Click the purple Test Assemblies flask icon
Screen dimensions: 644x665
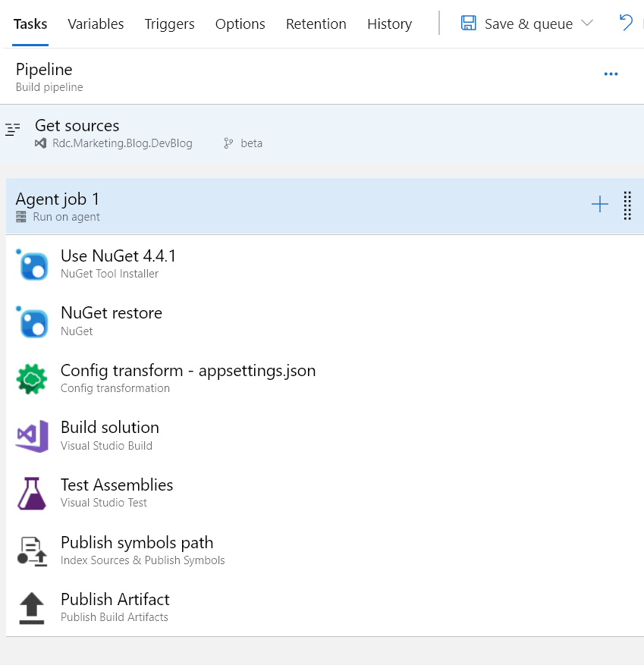32,493
